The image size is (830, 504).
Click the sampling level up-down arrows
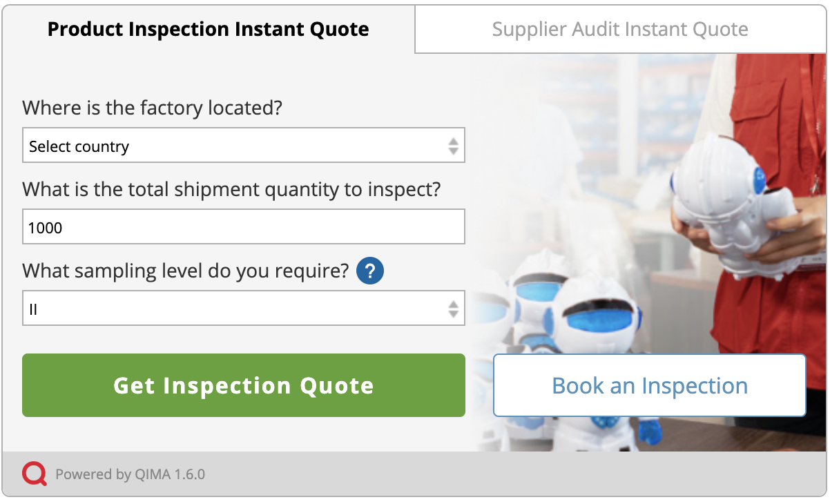click(453, 309)
